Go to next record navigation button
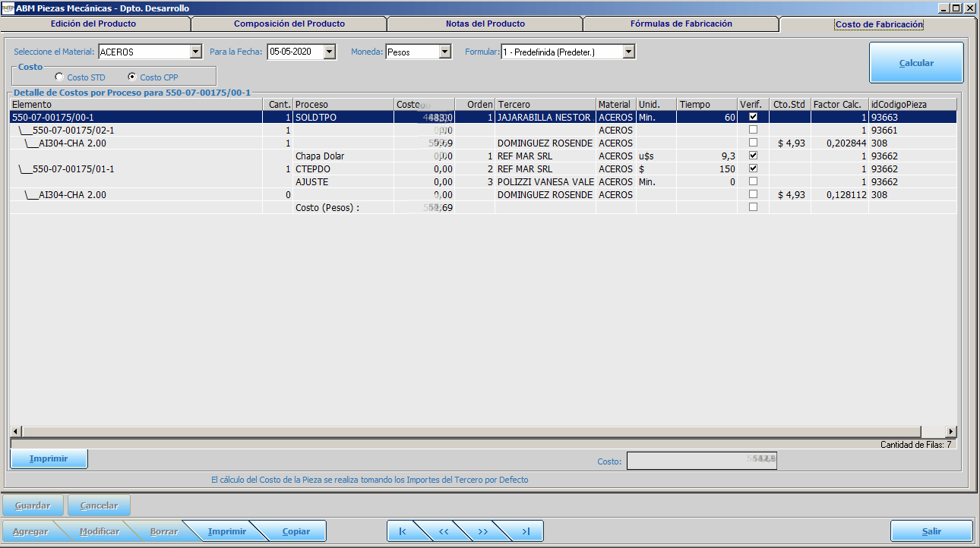Image resolution: width=980 pixels, height=548 pixels. pyautogui.click(x=483, y=531)
